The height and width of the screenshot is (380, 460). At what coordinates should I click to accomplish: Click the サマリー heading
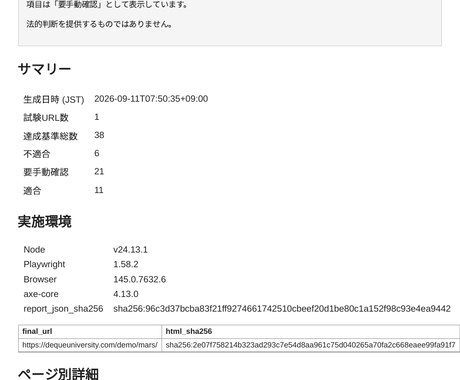tap(44, 69)
